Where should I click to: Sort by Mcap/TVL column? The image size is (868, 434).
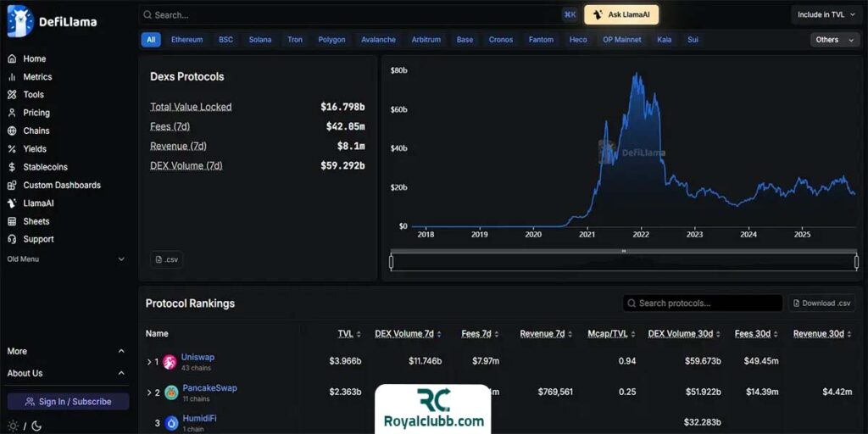pyautogui.click(x=612, y=334)
